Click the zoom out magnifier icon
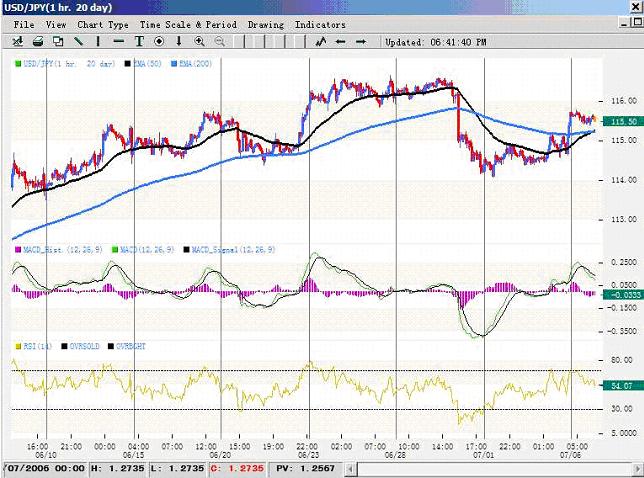644x478 pixels. click(220, 42)
